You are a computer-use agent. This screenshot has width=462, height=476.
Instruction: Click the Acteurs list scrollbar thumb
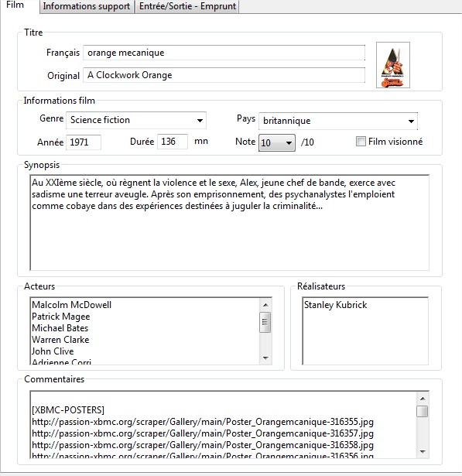pos(265,322)
